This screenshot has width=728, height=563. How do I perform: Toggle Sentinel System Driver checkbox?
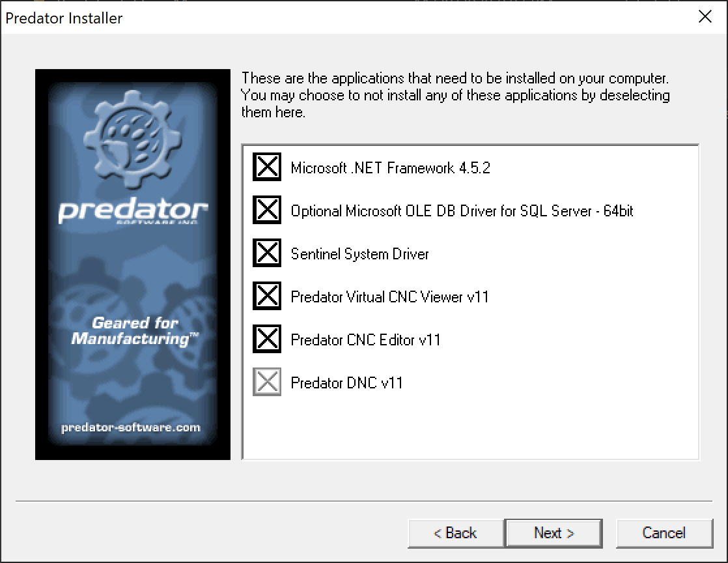pyautogui.click(x=267, y=253)
